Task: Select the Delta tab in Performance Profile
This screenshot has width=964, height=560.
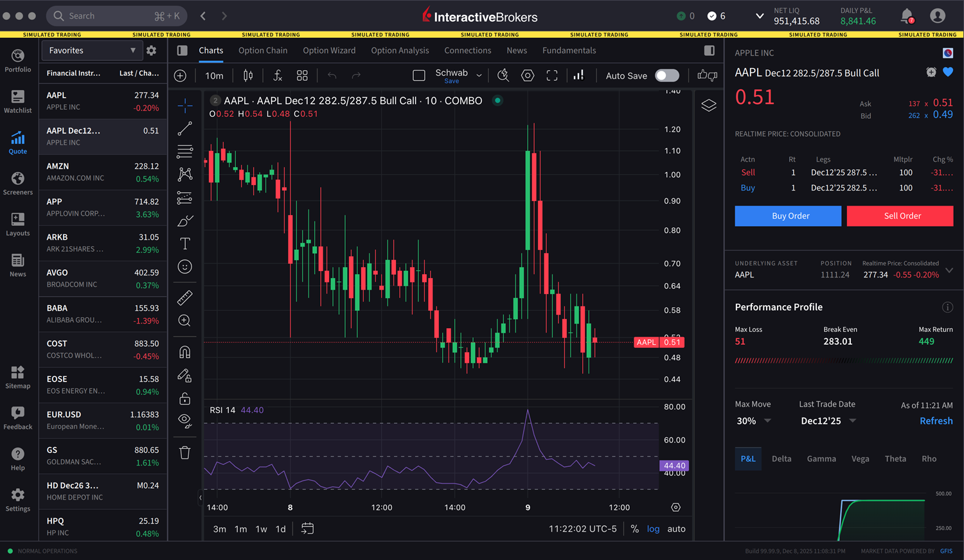Action: point(781,459)
